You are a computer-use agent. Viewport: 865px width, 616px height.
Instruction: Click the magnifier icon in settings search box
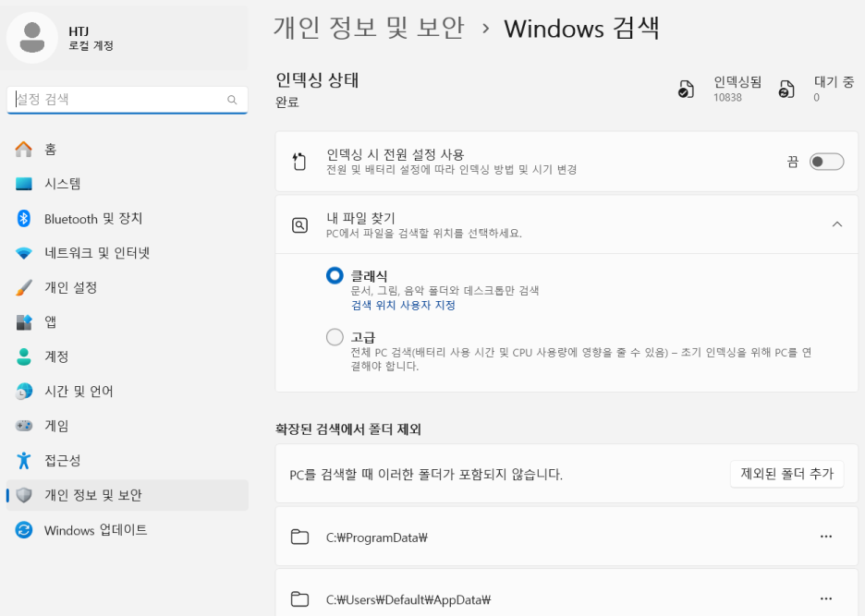click(x=232, y=100)
